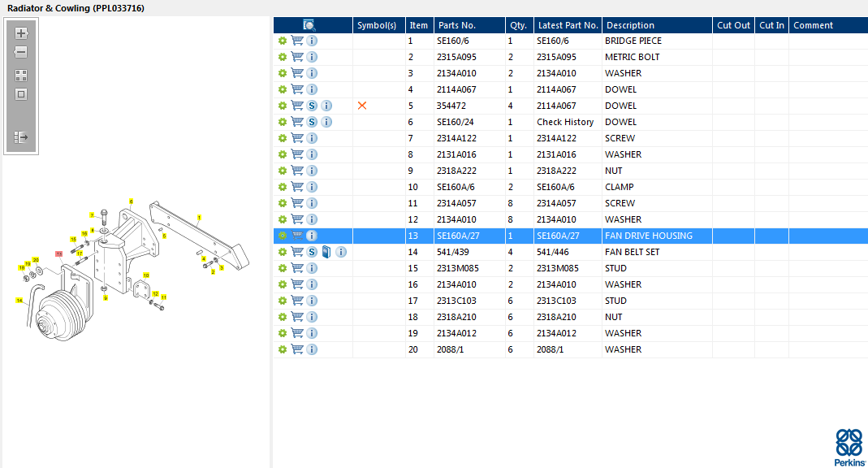Screen dimensions: 868x468
Task: Show info for STUD 2313C103
Action: 313,301
